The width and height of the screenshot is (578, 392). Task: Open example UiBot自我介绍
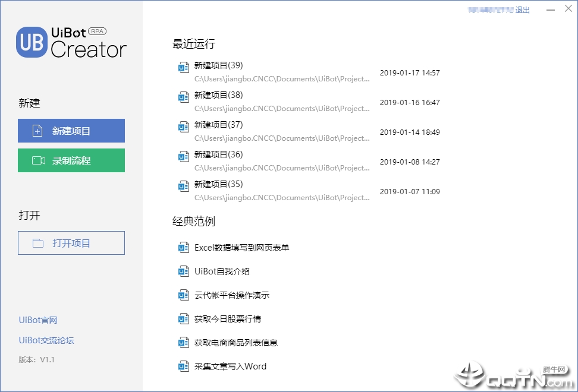[222, 271]
